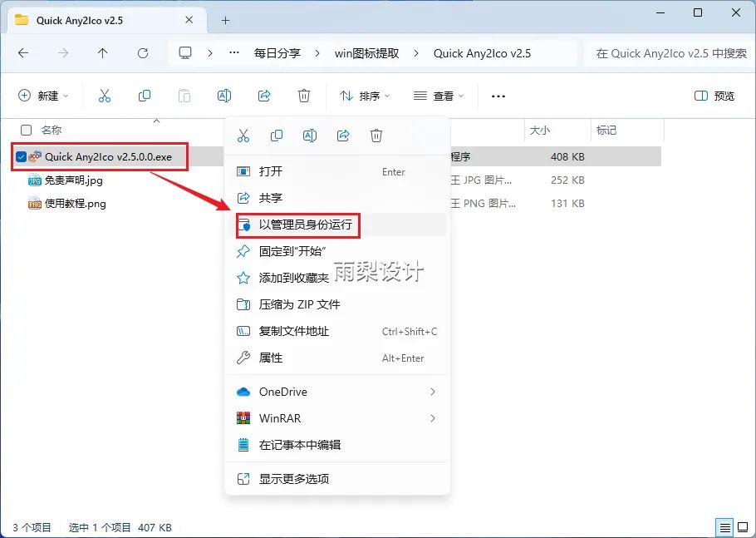This screenshot has height=538, width=756.
Task: Click the win图标提取 breadcrumb folder
Action: [x=367, y=53]
